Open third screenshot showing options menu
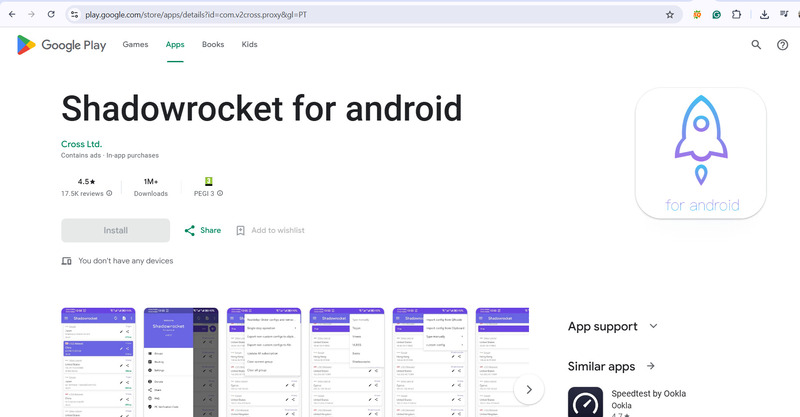 click(264, 362)
